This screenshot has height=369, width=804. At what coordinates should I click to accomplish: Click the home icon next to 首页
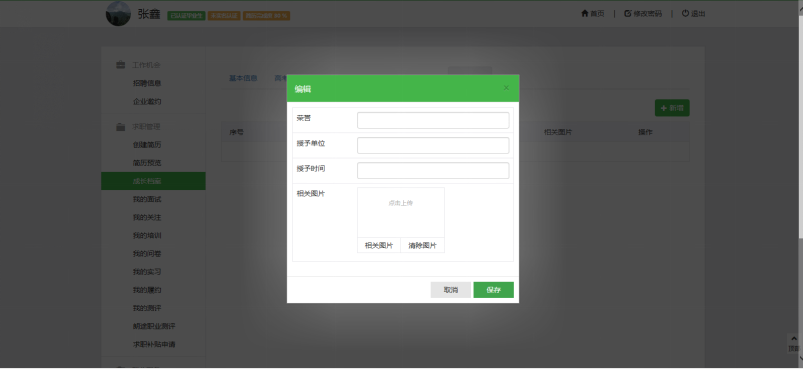tap(585, 14)
